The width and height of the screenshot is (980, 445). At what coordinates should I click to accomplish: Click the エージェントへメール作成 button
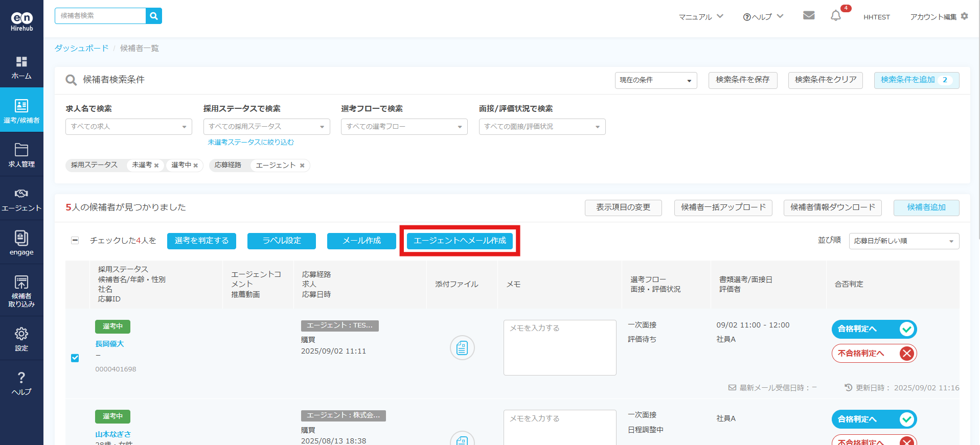[460, 241]
